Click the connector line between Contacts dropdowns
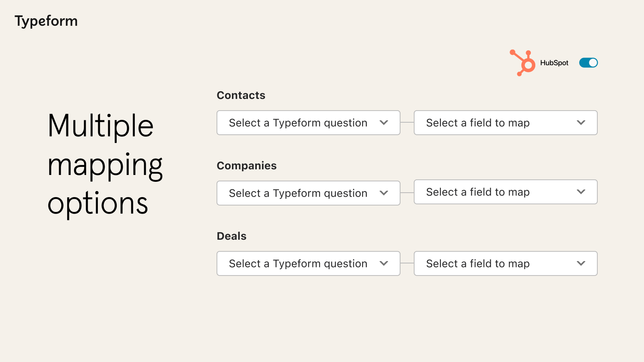Viewport: 644px width, 362px height. pyautogui.click(x=407, y=123)
